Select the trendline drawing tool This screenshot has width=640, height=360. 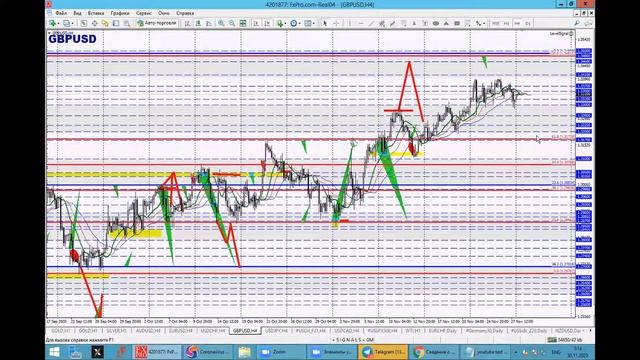(x=371, y=23)
